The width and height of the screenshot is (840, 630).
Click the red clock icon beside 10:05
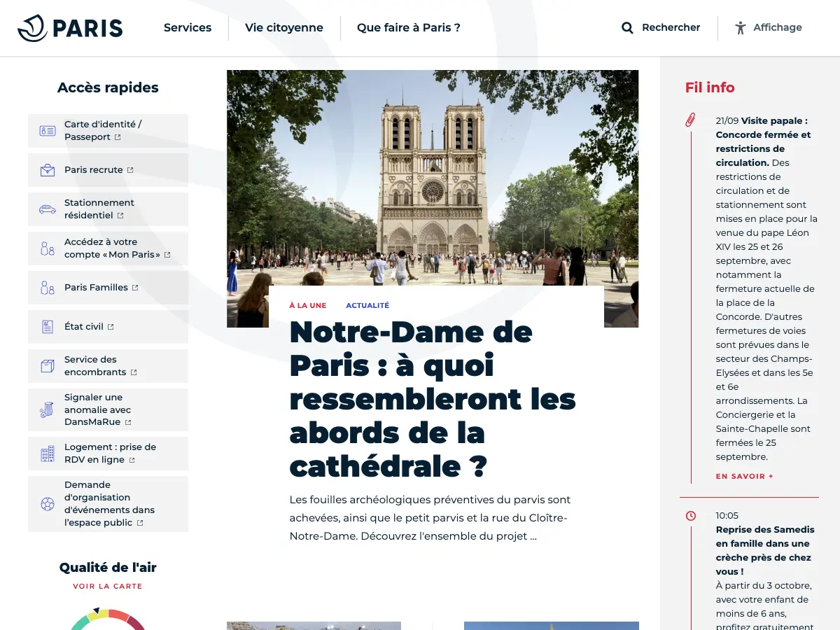pos(691,516)
